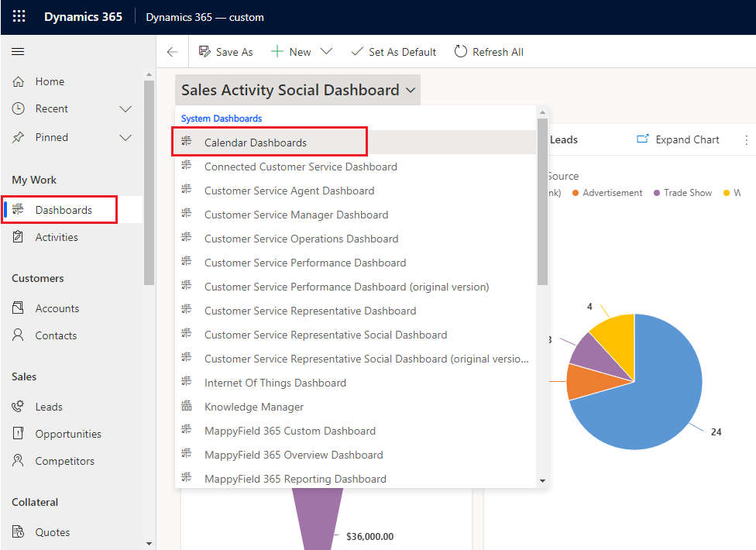This screenshot has width=756, height=550.
Task: Click icon beside MappyField 365 Custom Dashboard
Action: pos(186,430)
